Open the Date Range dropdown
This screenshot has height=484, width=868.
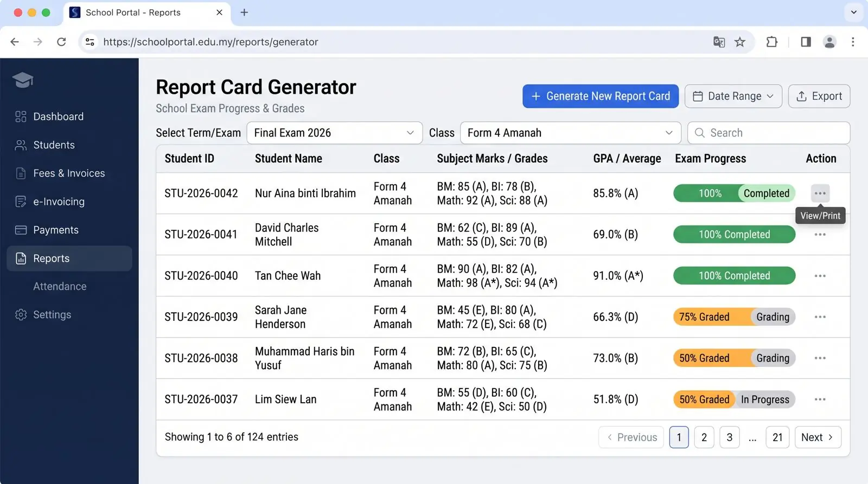click(x=733, y=96)
